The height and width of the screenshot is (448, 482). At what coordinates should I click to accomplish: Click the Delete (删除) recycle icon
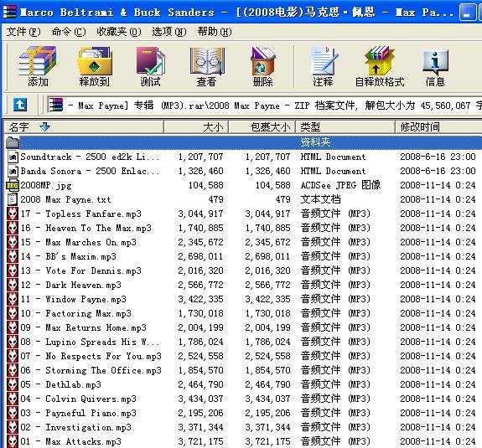coord(263,66)
